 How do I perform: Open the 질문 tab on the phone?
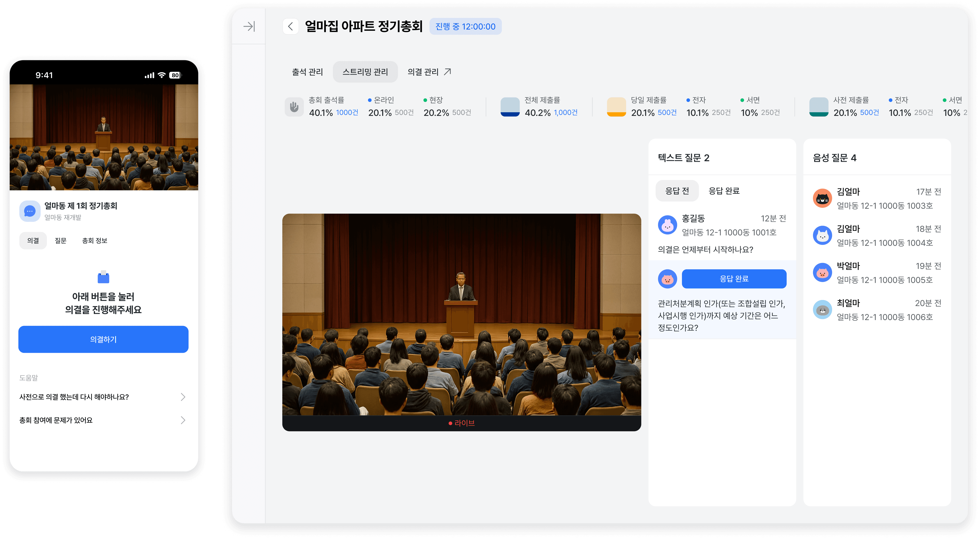(60, 240)
